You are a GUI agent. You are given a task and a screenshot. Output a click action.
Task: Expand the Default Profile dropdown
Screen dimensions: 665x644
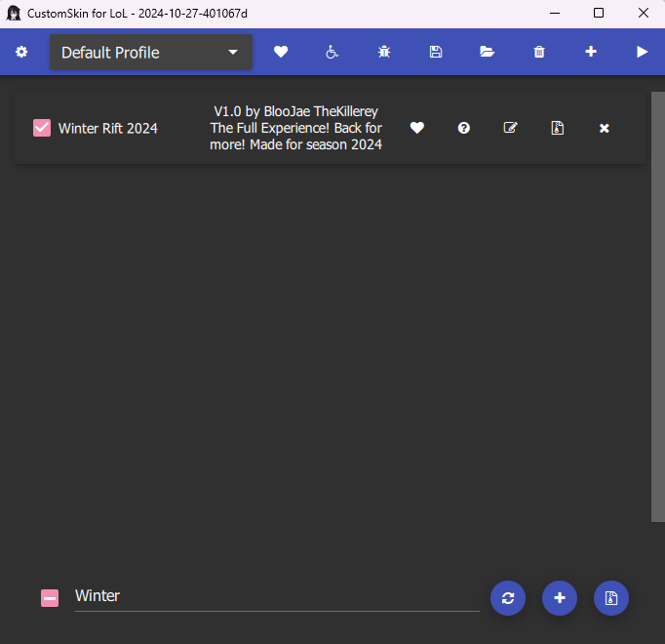pyautogui.click(x=150, y=53)
